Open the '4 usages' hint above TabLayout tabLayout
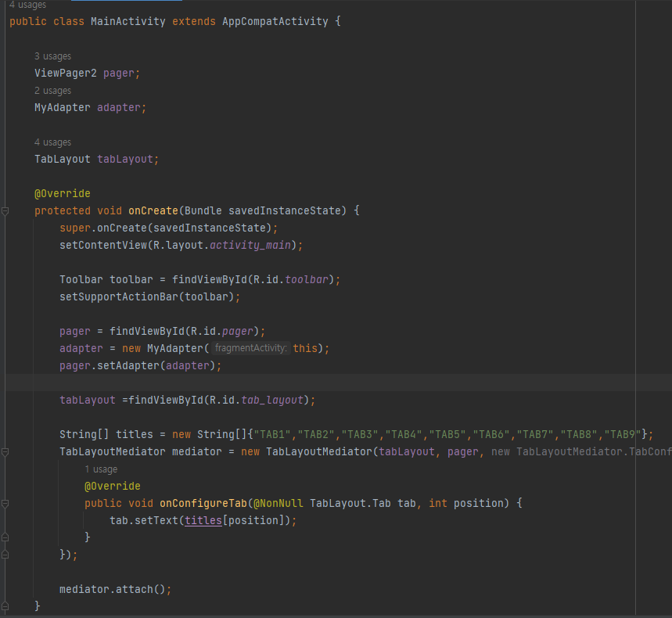672x618 pixels. coord(52,142)
